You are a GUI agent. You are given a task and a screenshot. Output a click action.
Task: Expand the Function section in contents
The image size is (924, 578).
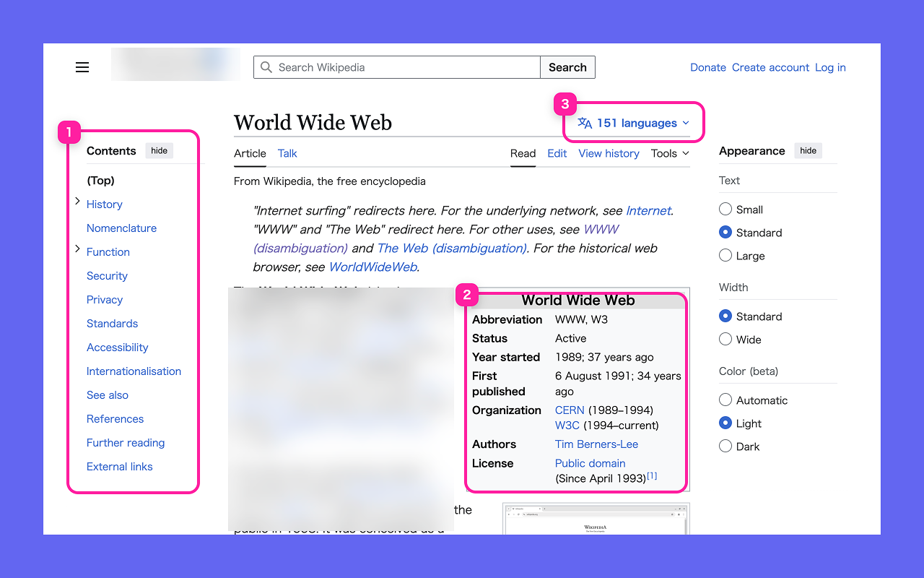pyautogui.click(x=77, y=249)
